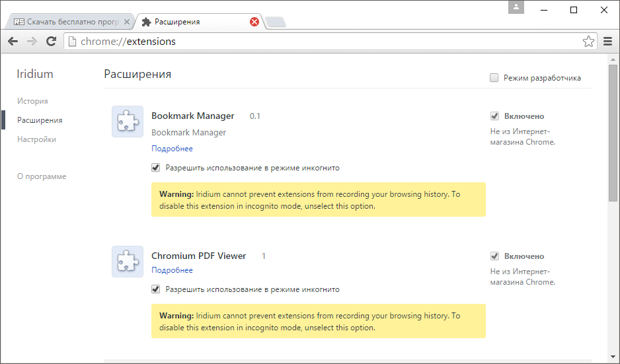Open О программе in the sidebar
The image size is (620, 364).
(x=42, y=176)
